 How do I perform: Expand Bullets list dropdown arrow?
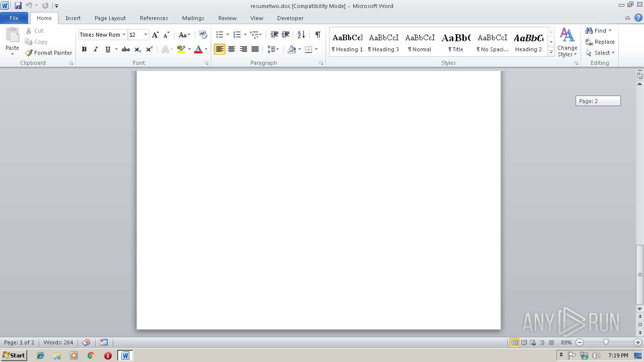pyautogui.click(x=227, y=35)
